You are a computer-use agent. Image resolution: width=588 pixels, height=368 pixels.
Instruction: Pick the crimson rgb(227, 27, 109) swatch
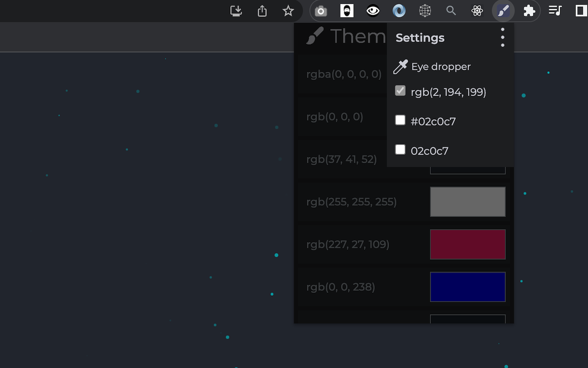468,244
